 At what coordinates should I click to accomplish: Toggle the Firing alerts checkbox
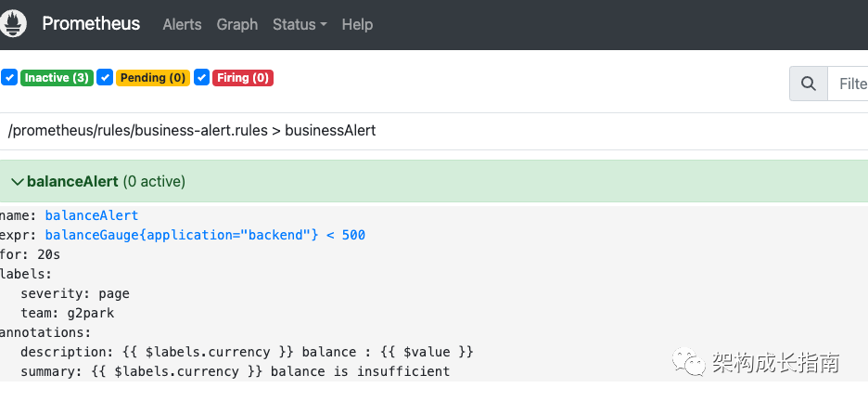point(201,78)
